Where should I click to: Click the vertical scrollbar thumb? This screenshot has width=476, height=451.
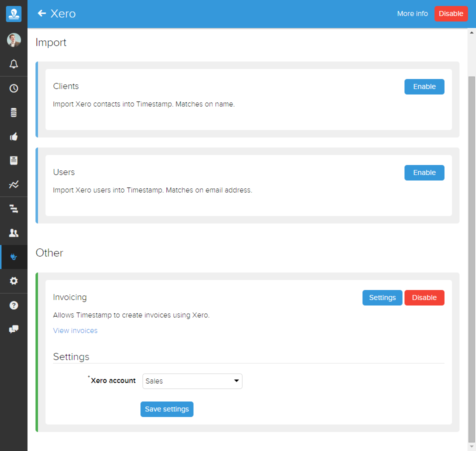pyautogui.click(x=471, y=259)
